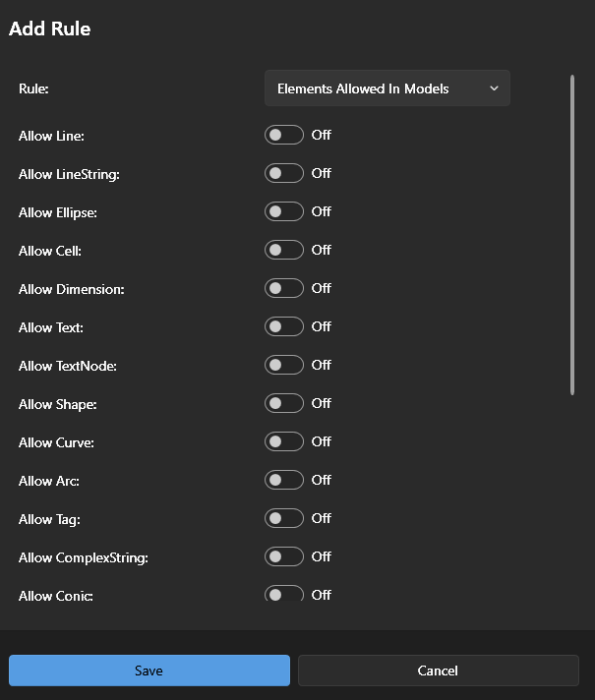Toggle Allow Curve on
The width and height of the screenshot is (595, 700).
pos(283,441)
